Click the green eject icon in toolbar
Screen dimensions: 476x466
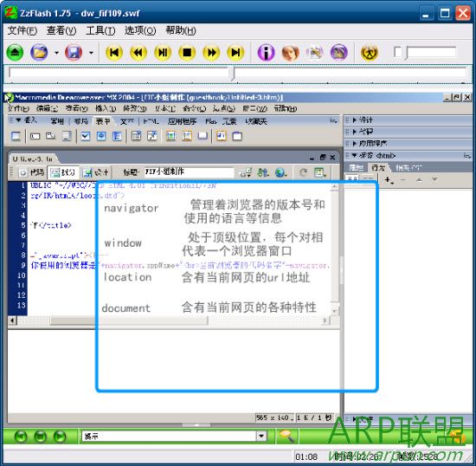tap(15, 53)
